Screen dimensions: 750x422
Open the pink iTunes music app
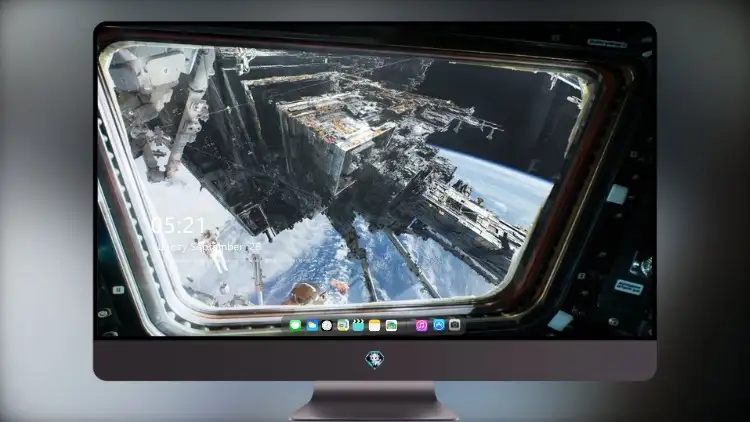tap(421, 325)
